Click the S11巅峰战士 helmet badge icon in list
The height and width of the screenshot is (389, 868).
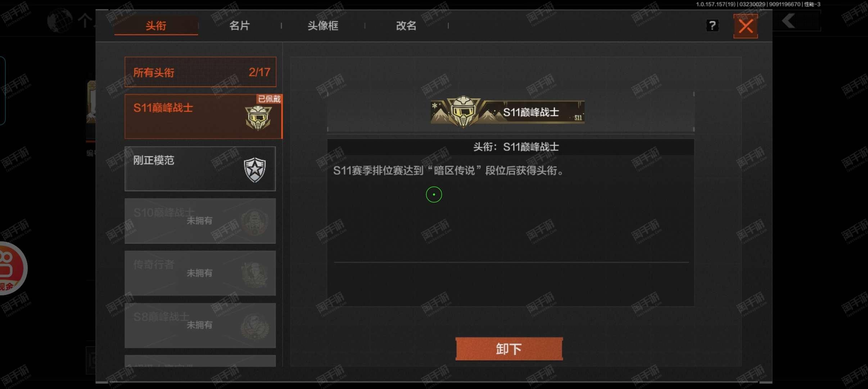(258, 118)
